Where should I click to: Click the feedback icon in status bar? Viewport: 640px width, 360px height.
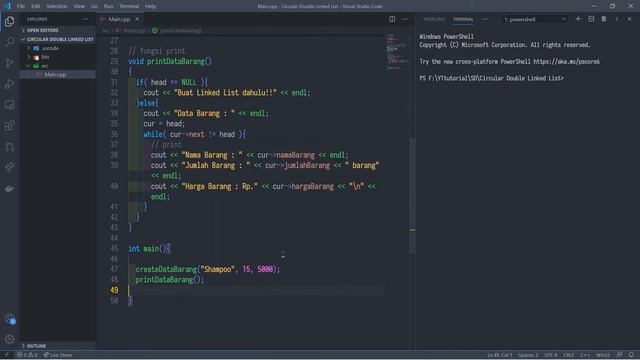point(619,355)
